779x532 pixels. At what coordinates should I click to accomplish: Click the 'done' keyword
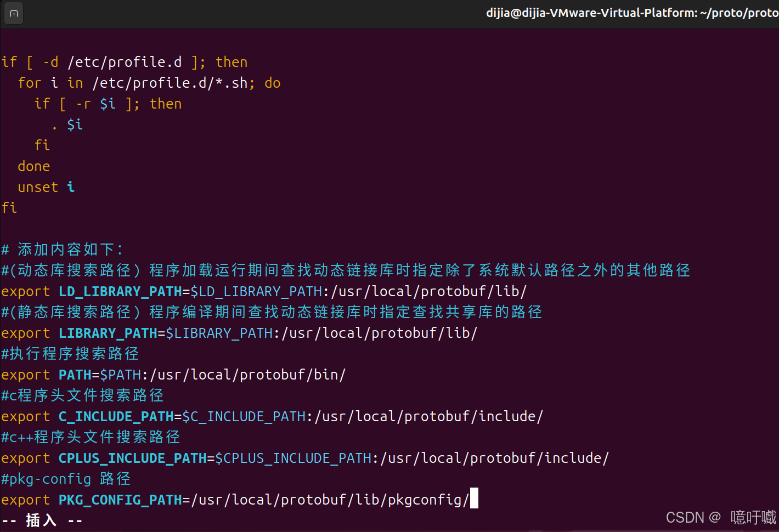(34, 166)
